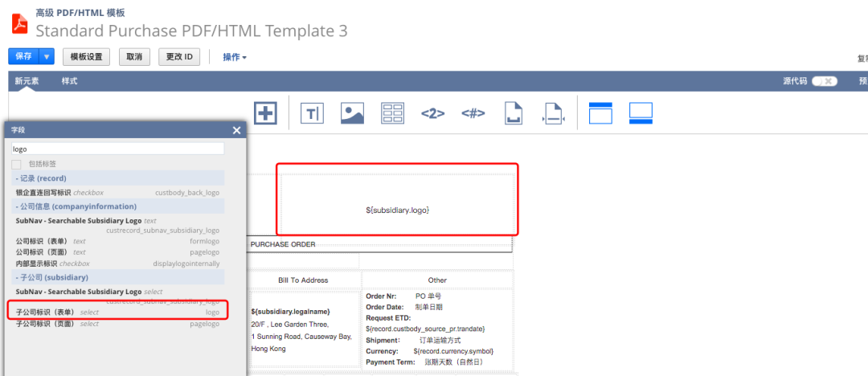
Task: Click the 1 Sunning Road, Causeway Bay address line
Action: click(301, 337)
